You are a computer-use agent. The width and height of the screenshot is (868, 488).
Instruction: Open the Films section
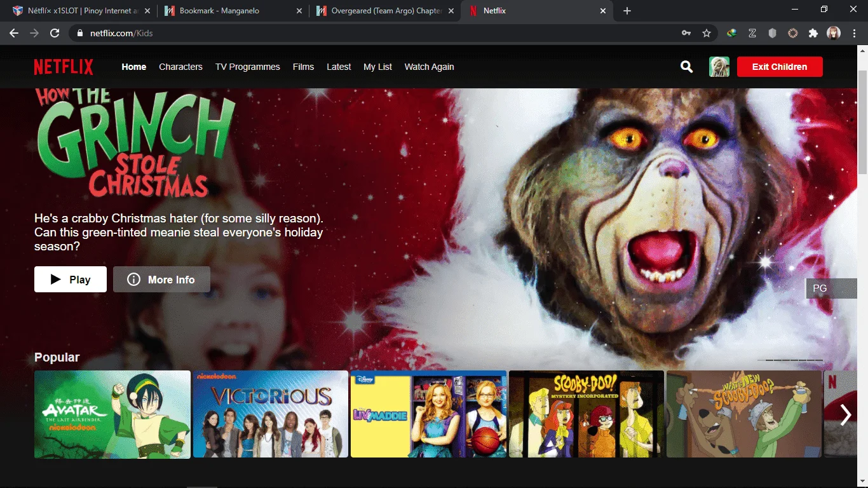[304, 67]
